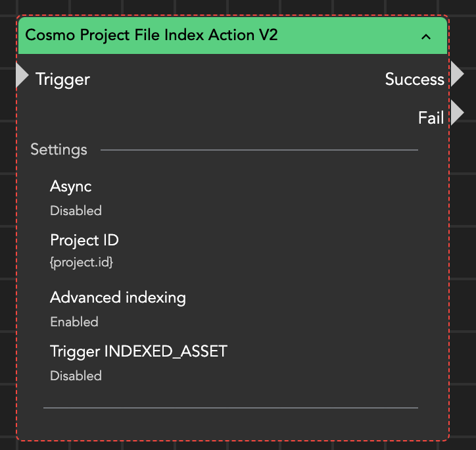Viewport: 476px width, 450px height.
Task: Toggle the Trigger INDEXED_ASSET Disabled value
Action: (x=76, y=376)
